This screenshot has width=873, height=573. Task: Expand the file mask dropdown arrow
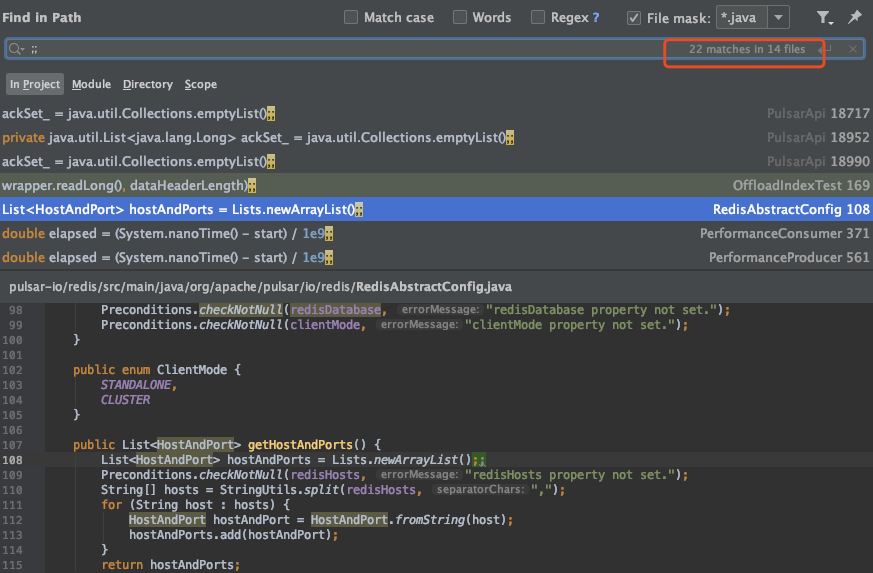(778, 17)
